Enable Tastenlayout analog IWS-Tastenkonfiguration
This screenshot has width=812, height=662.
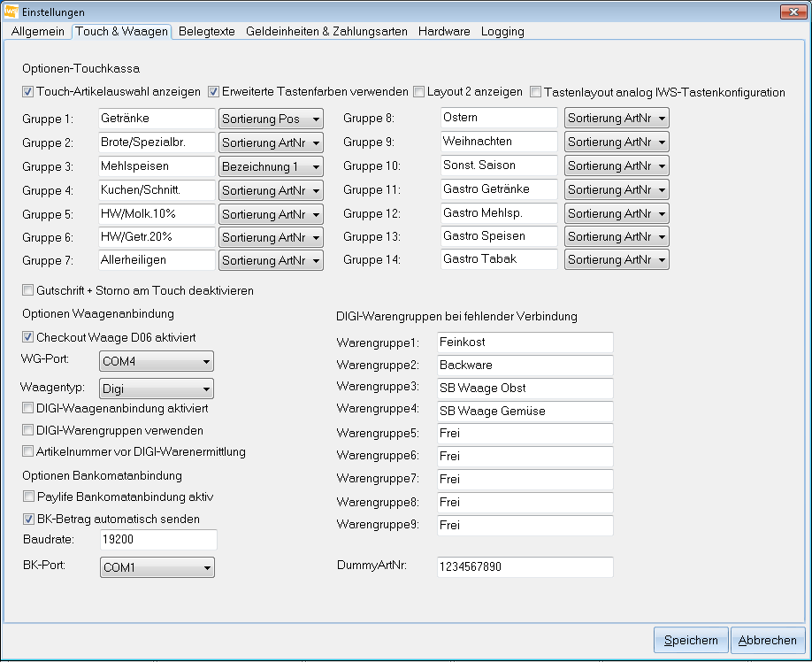535,92
